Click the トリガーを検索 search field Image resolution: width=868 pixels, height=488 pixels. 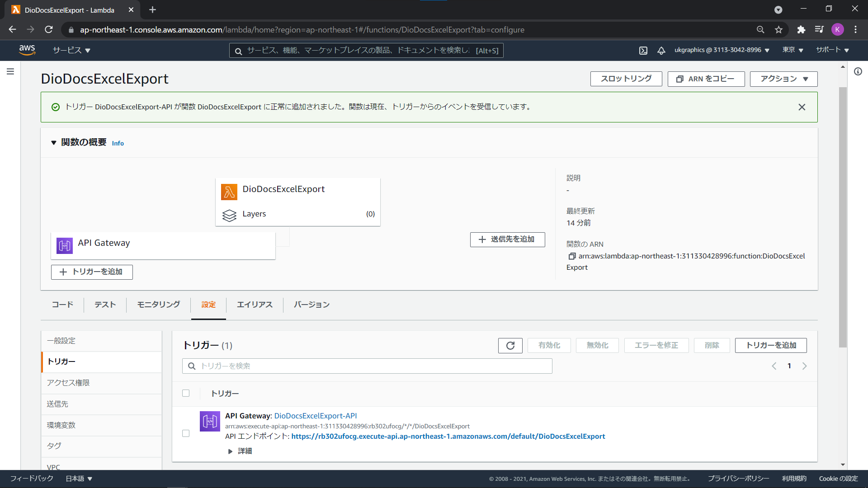[367, 366]
